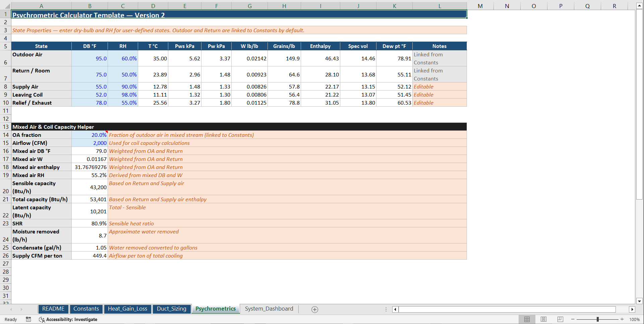
Task: Open the System_Dashboard sheet
Action: 269,309
